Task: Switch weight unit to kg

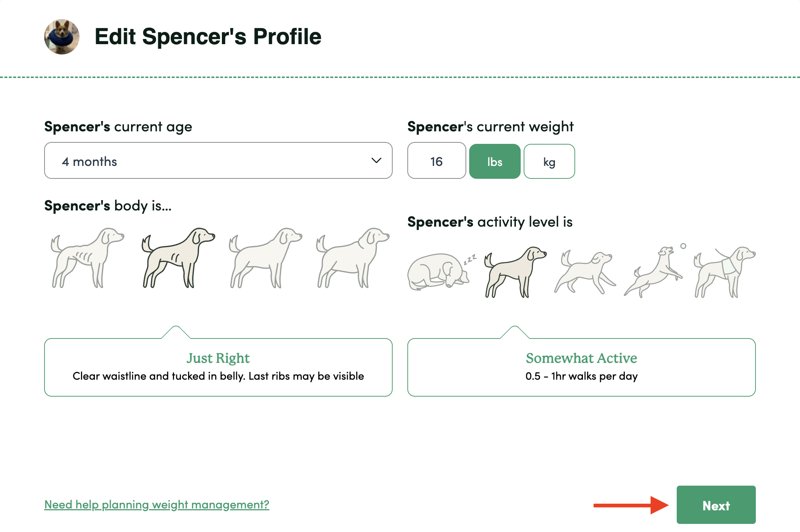Action: (549, 162)
